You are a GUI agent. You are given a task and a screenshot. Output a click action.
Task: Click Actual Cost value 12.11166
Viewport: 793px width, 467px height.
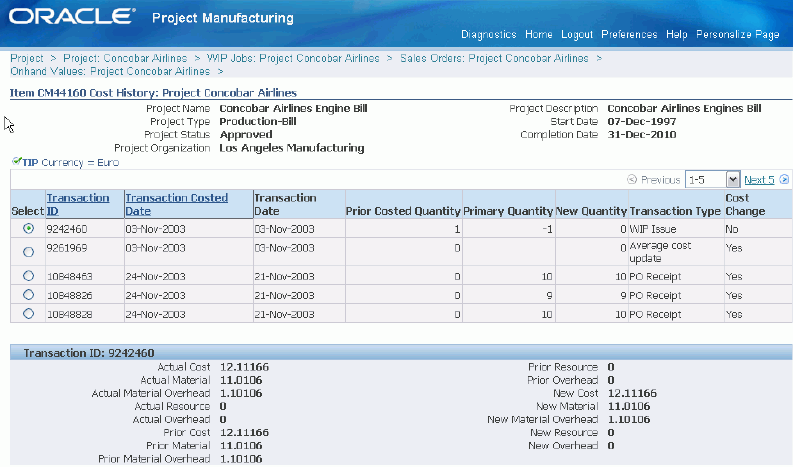[244, 367]
